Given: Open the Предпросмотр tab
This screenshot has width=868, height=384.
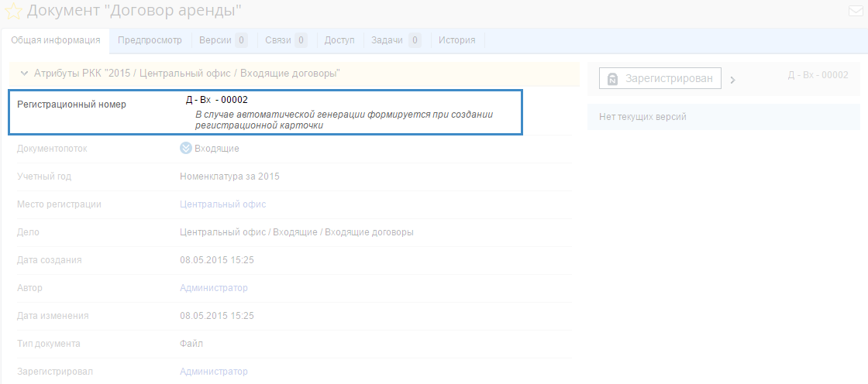Looking at the screenshot, I should tap(150, 40).
